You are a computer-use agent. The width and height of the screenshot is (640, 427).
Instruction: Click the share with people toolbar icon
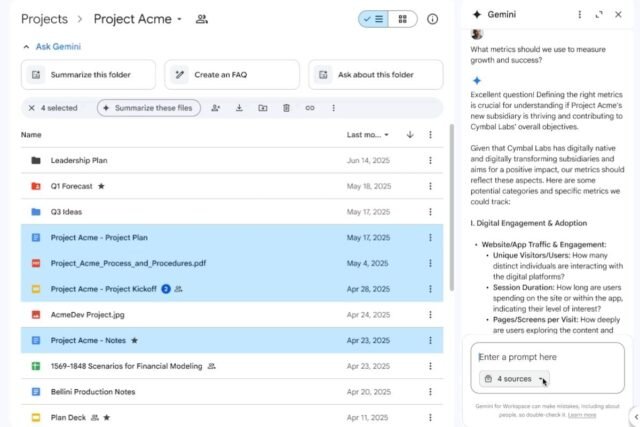[216, 108]
